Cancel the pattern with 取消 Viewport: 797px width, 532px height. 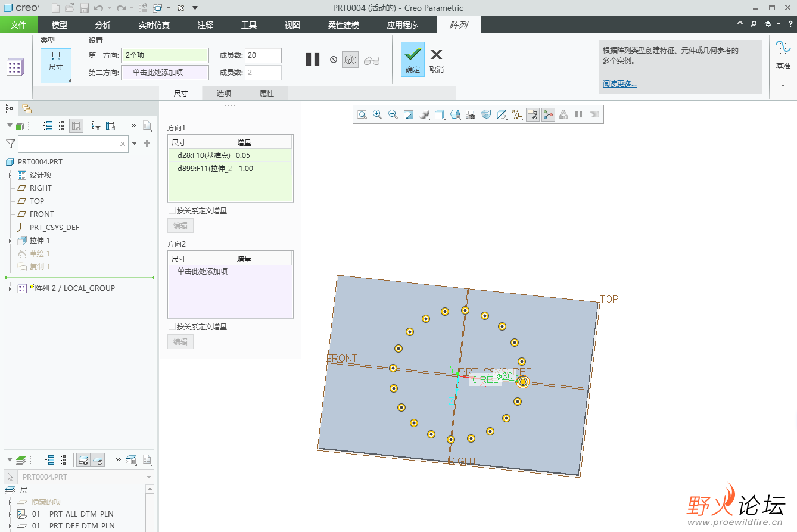[437, 60]
